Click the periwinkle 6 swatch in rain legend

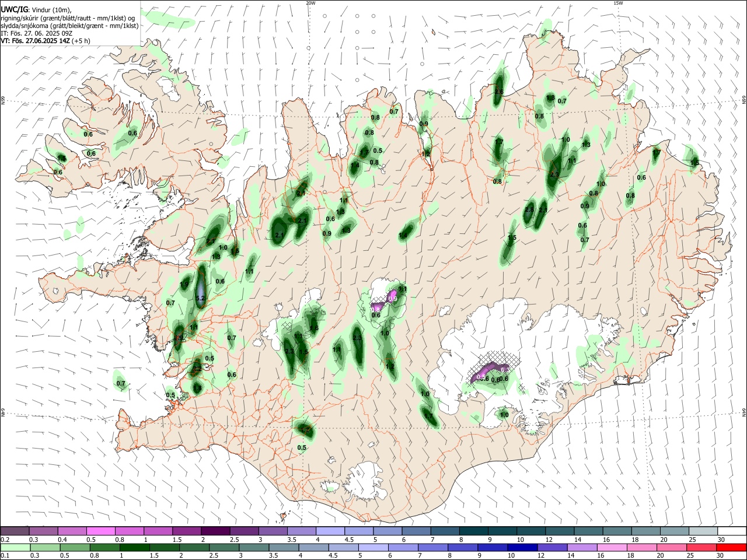click(402, 548)
